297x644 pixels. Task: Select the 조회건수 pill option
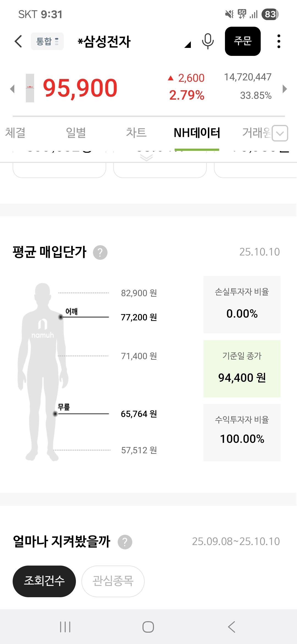point(44,581)
